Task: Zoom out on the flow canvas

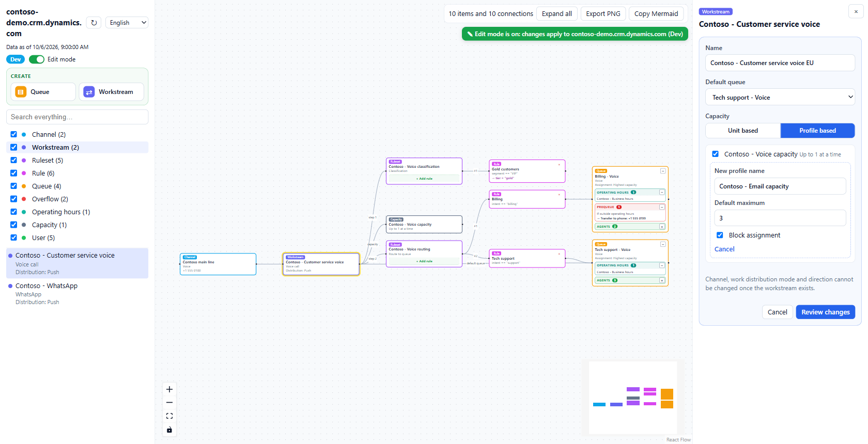Action: (x=169, y=403)
